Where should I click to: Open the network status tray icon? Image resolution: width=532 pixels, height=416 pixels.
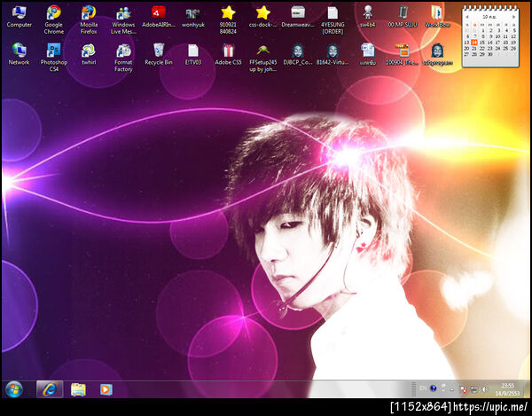[474, 389]
